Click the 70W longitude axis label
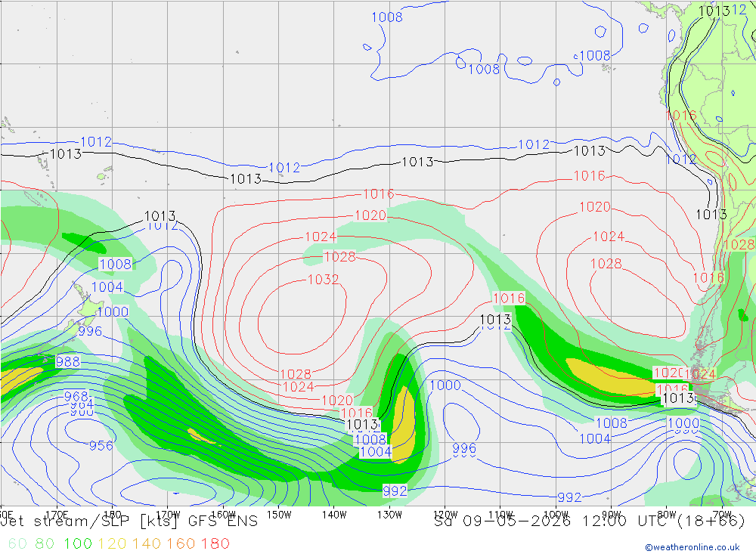The height and width of the screenshot is (554, 756). point(722,515)
